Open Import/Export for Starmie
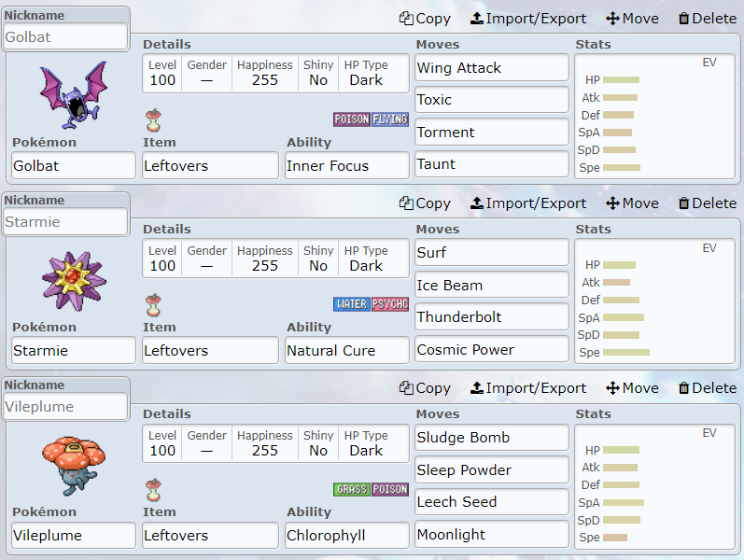The height and width of the screenshot is (560, 744). pos(528,203)
